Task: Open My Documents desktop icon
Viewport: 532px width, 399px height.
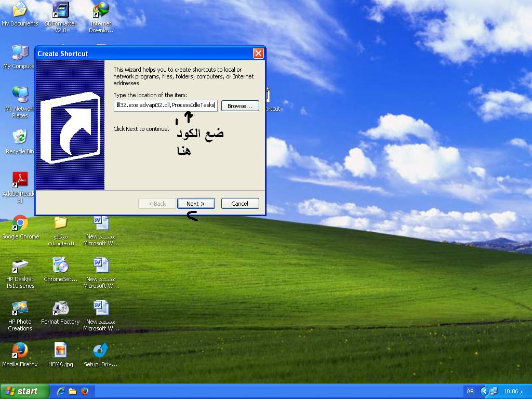Action: (20, 14)
